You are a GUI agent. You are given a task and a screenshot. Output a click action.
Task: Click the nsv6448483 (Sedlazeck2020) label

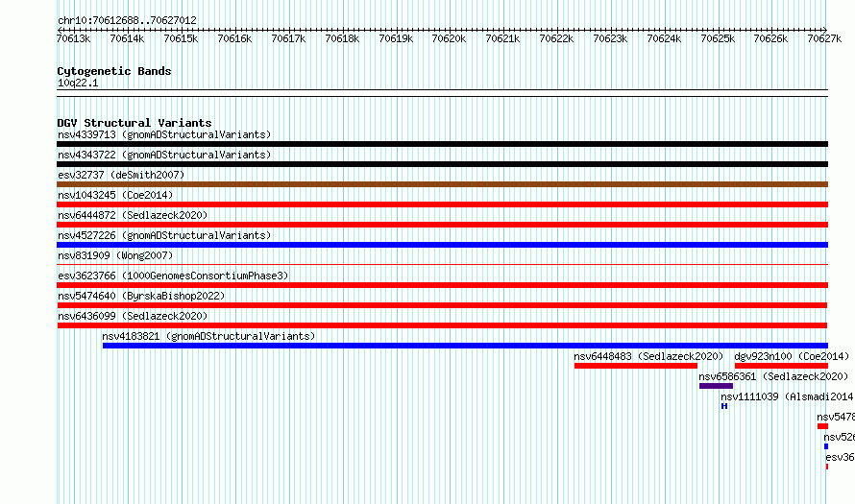[648, 356]
